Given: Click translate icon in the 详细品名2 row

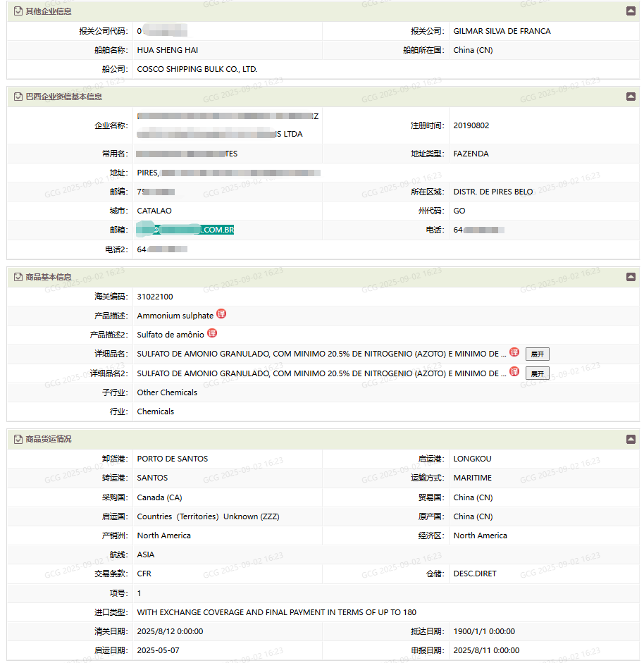Looking at the screenshot, I should (514, 371).
